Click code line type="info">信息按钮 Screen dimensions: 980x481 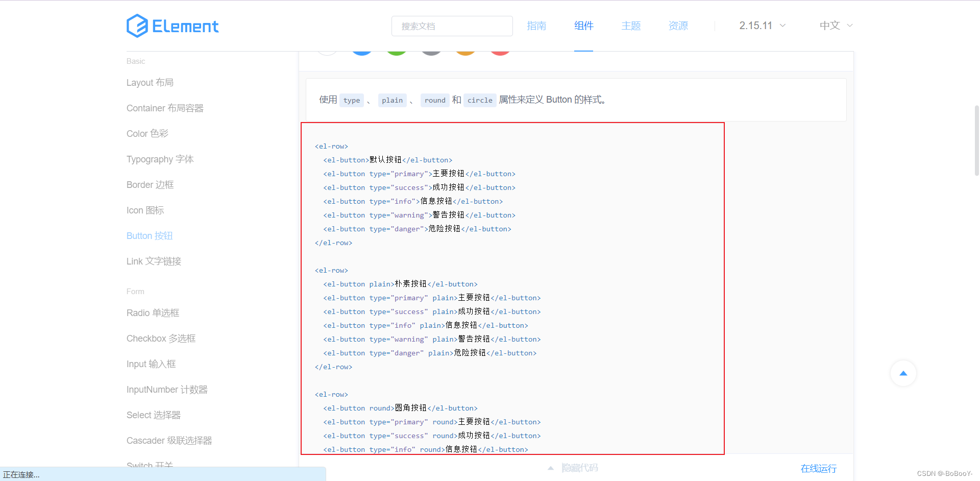point(413,201)
